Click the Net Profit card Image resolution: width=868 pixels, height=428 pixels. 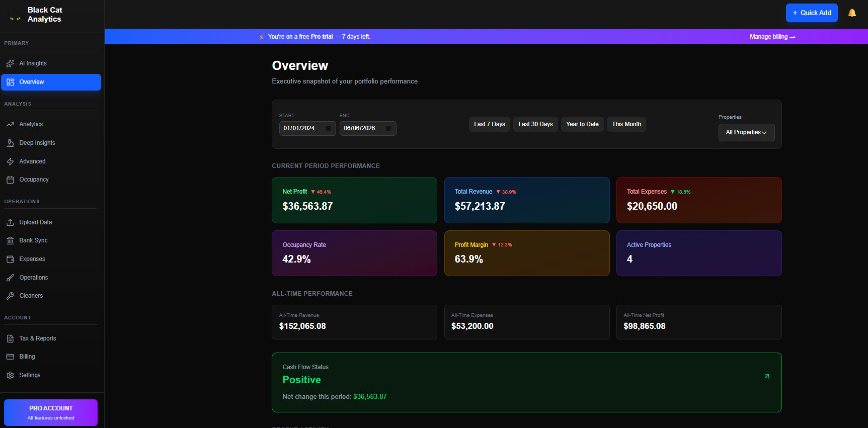point(354,200)
